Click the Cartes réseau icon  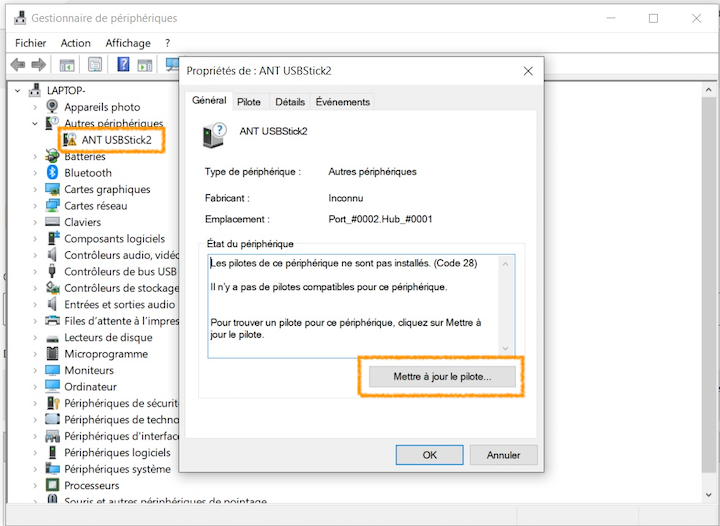[x=52, y=206]
